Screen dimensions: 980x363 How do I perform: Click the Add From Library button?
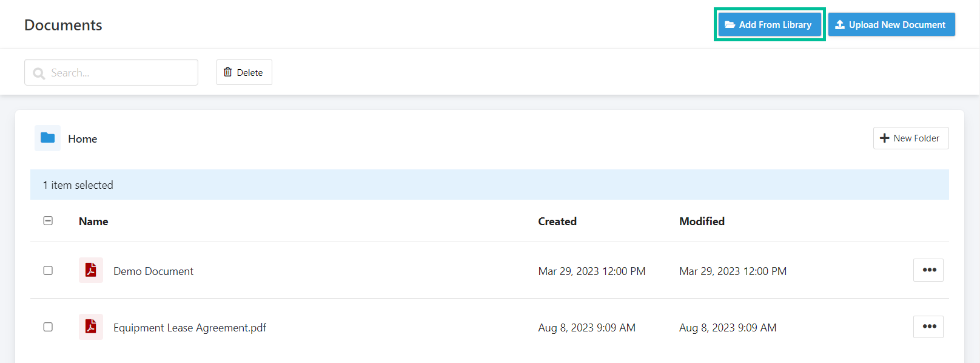[x=770, y=24]
